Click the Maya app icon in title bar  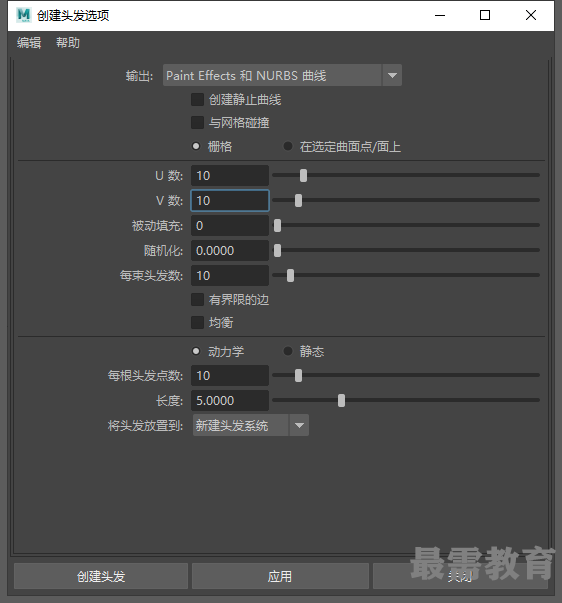pyautogui.click(x=24, y=15)
